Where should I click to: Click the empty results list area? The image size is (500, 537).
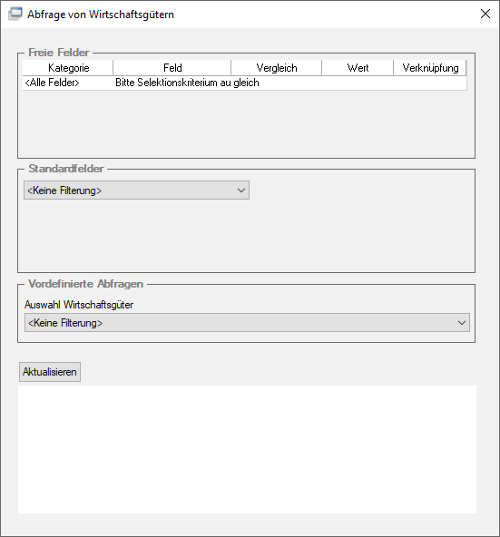pos(247,449)
